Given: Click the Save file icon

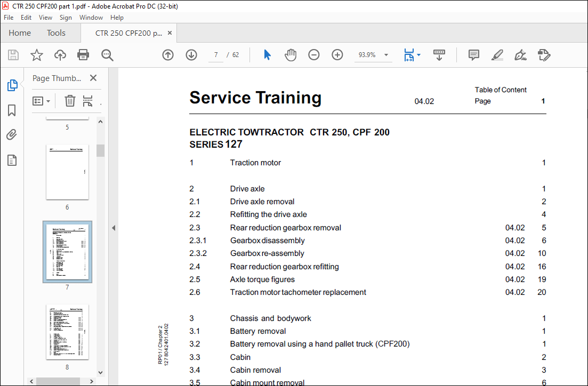Looking at the screenshot, I should pos(13,55).
